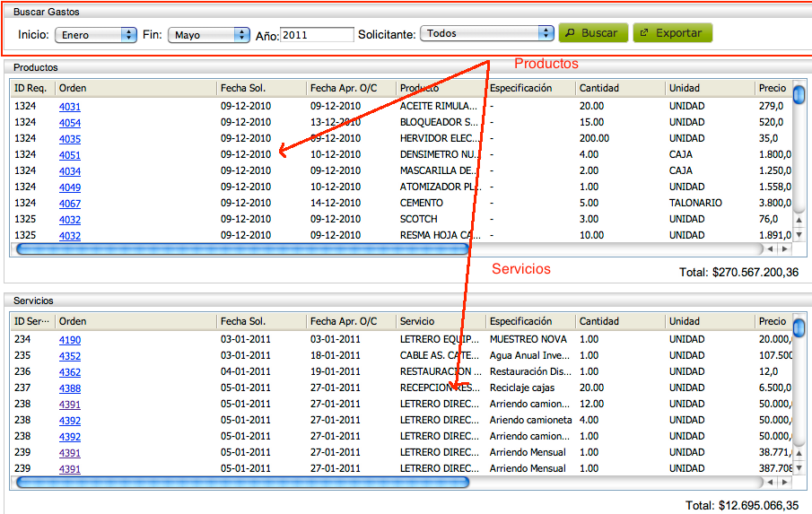
Task: Click the Buscar button
Action: click(x=593, y=32)
